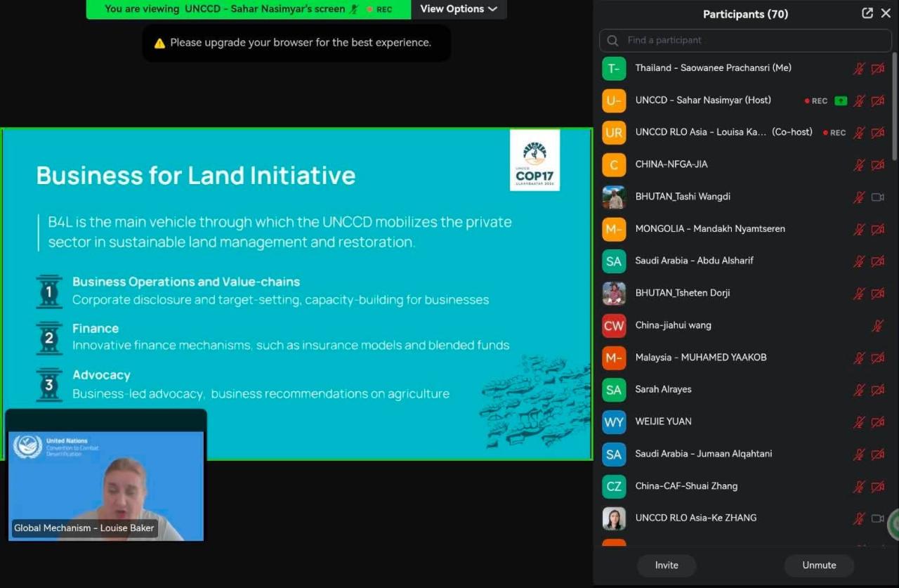The image size is (899, 588).
Task: Click the Invite button
Action: tap(667, 566)
